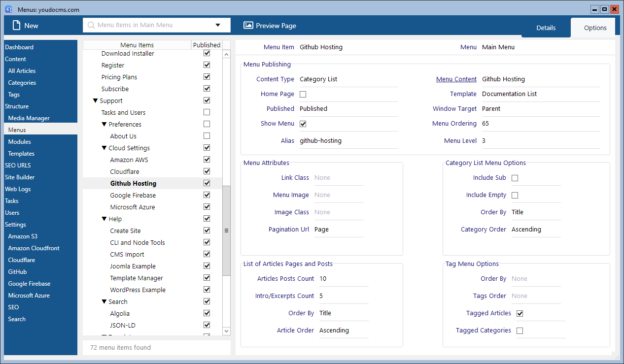624x364 pixels.
Task: Select Microsoft Azure menu item in tree
Action: [x=133, y=207]
